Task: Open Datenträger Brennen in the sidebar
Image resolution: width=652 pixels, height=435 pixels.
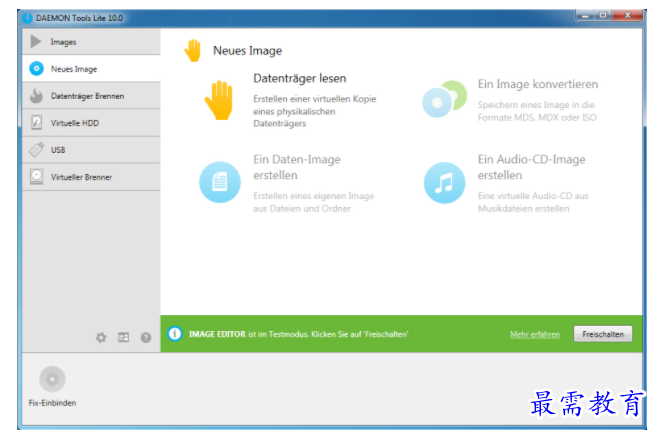Action: 91,96
